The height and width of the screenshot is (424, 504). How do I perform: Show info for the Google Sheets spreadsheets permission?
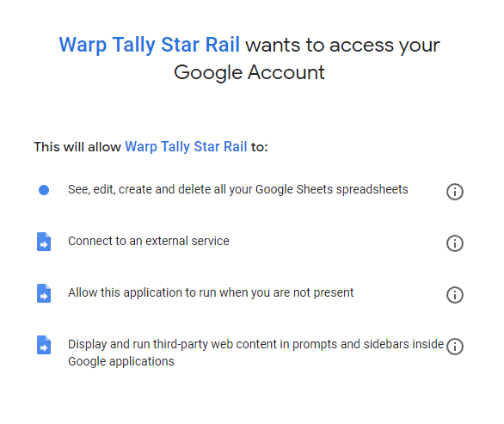click(454, 192)
